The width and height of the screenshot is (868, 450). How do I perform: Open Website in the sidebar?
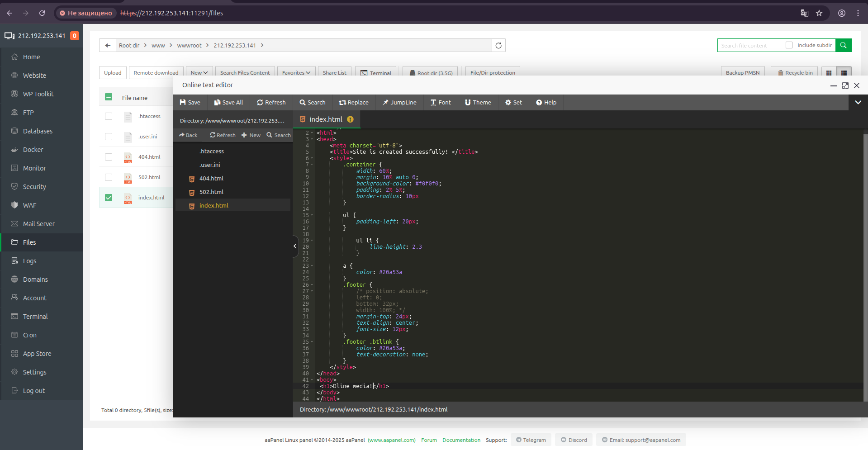pos(42,76)
